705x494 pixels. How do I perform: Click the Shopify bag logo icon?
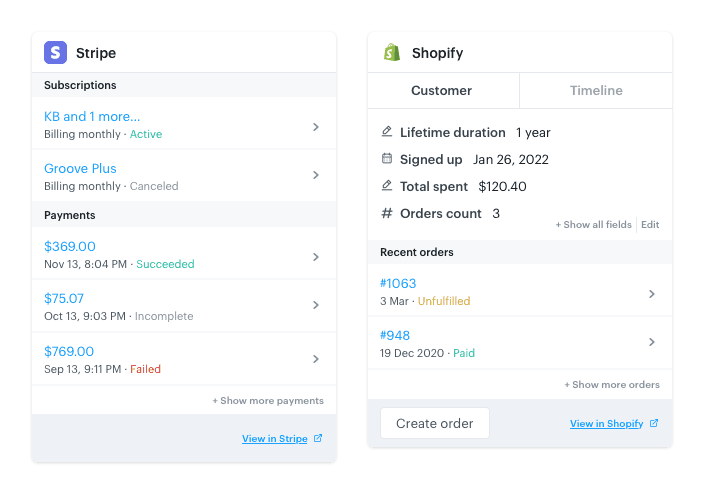tap(392, 53)
